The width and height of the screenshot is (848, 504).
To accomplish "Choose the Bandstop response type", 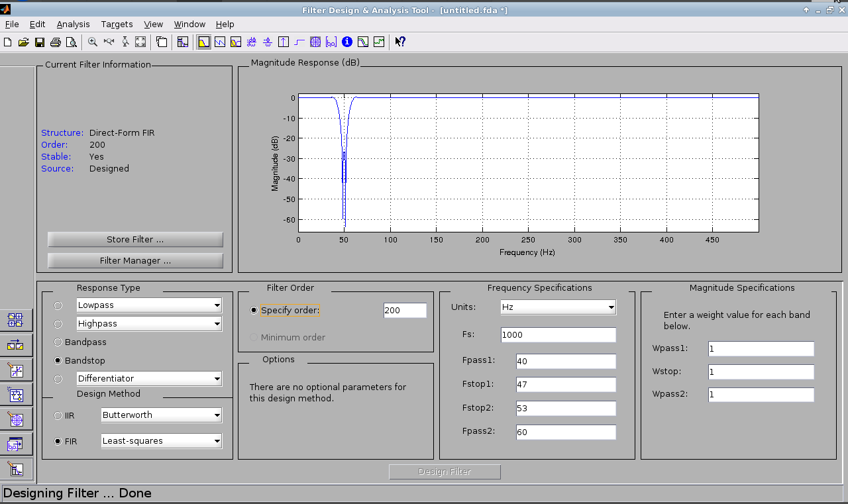I will click(x=58, y=361).
